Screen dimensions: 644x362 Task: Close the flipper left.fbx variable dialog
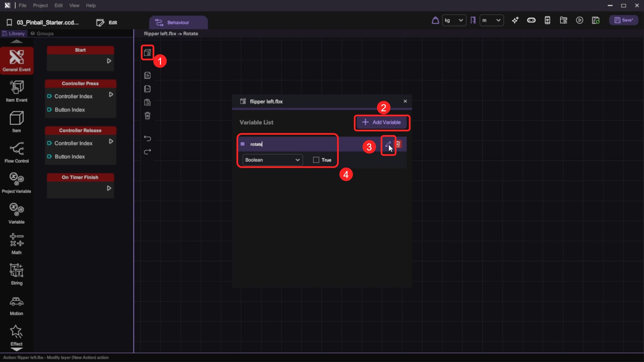pyautogui.click(x=405, y=101)
